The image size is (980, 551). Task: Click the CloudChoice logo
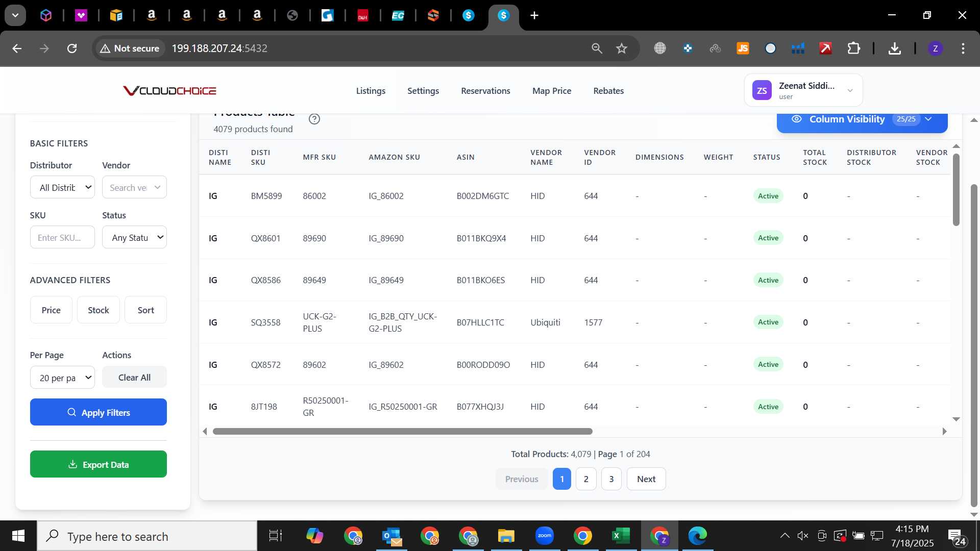tap(169, 91)
